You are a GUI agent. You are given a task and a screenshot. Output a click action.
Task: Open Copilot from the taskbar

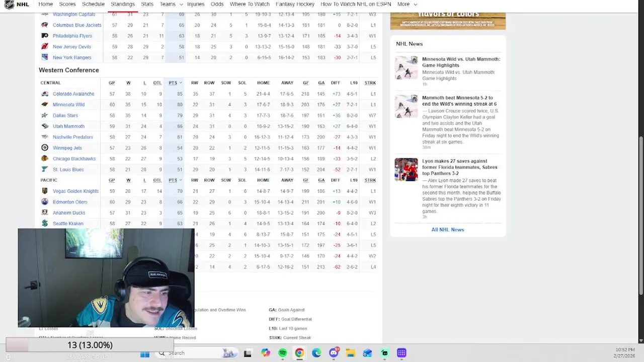pyautogui.click(x=265, y=353)
